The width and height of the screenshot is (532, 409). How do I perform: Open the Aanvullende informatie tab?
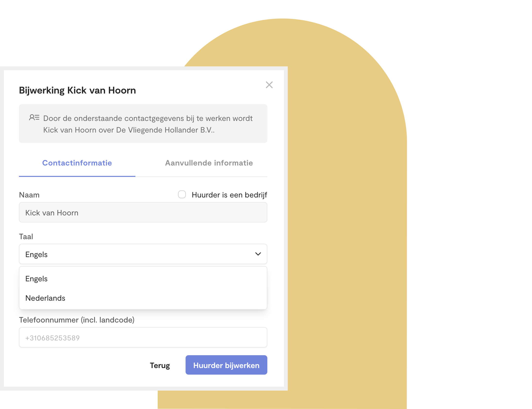[x=209, y=163]
